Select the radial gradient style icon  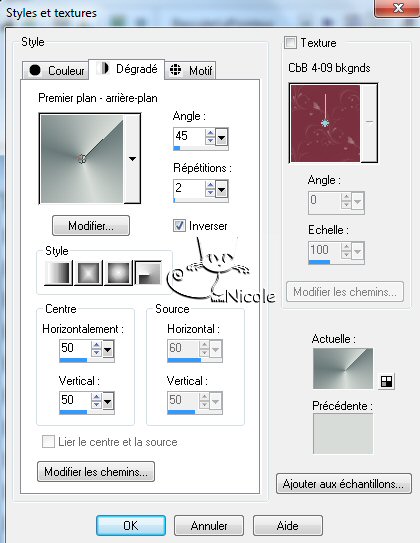click(149, 273)
